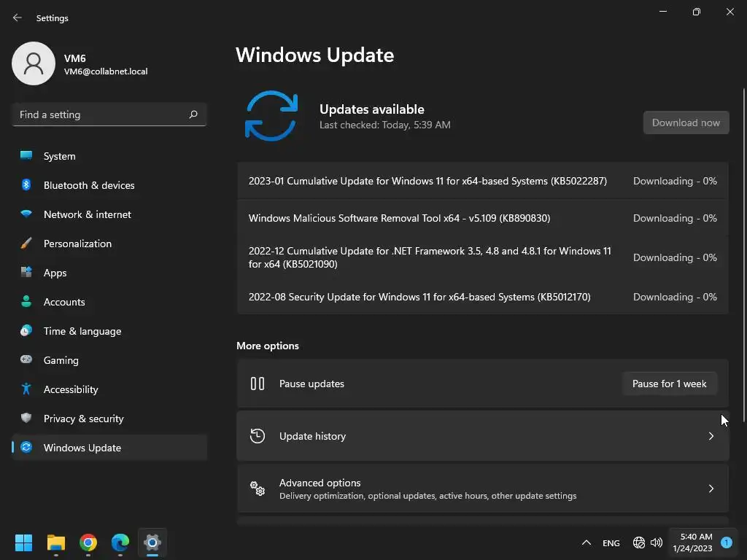747x560 pixels.
Task: Select the Privacy shield icon
Action: (26, 418)
